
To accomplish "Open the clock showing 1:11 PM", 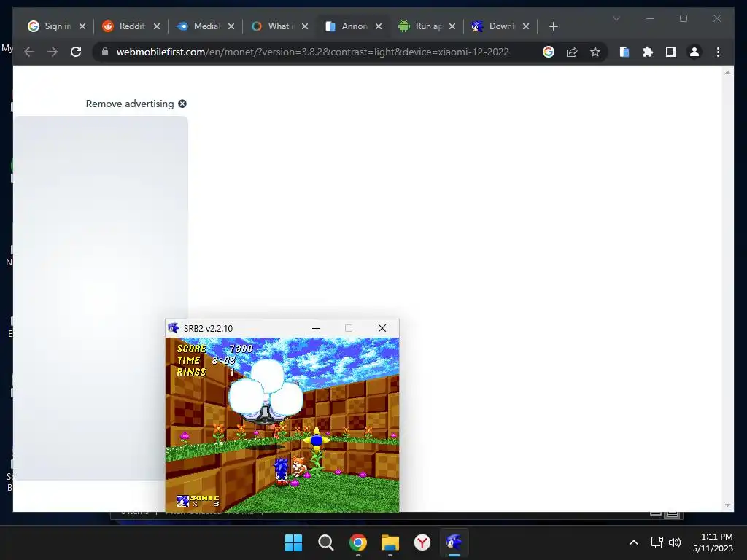I will (x=713, y=542).
